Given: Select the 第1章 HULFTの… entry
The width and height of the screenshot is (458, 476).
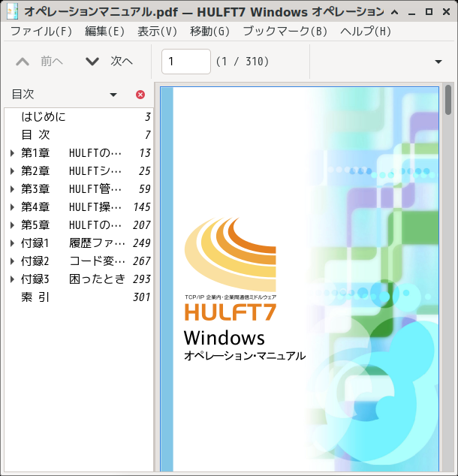Looking at the screenshot, I should (x=79, y=153).
